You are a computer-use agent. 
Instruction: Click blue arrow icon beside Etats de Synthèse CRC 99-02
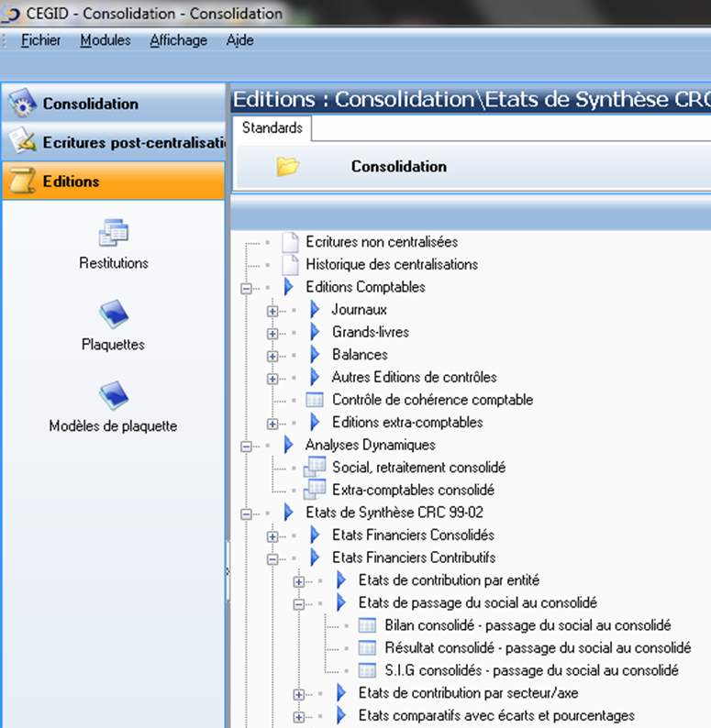coord(289,513)
